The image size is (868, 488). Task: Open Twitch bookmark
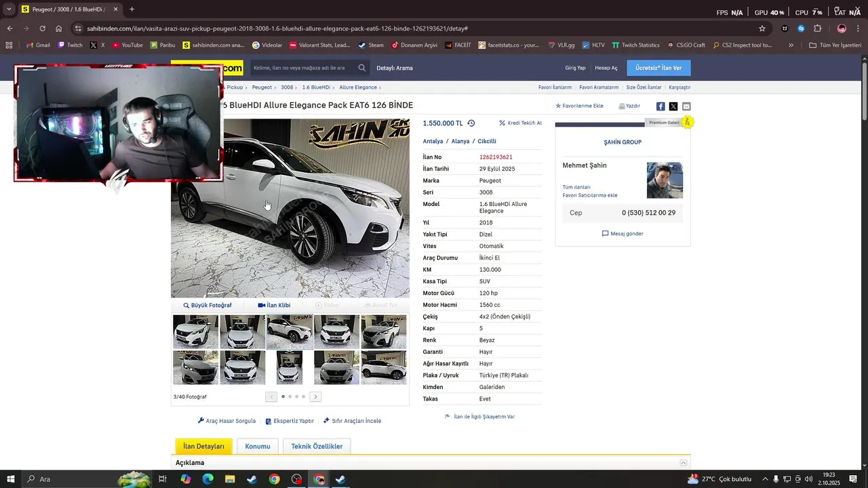(x=70, y=45)
